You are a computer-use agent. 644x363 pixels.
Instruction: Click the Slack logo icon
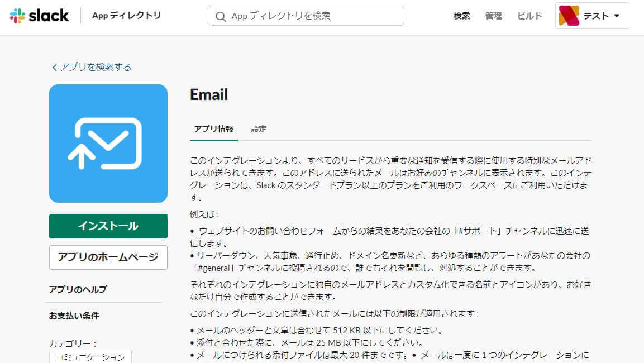(17, 16)
